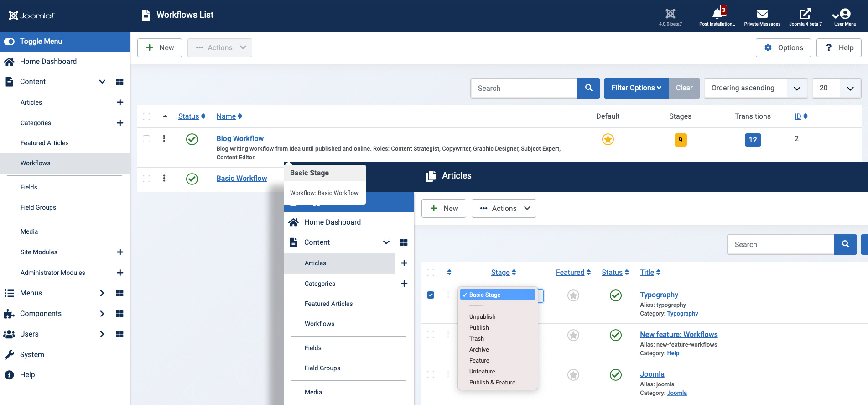Screen dimensions: 868x405
Task: Open the Basic Workflow link
Action: 242,178
